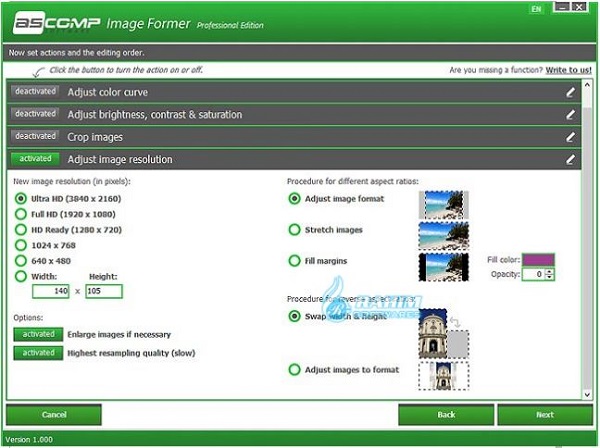Expand the Crop images action row
This screenshot has height=448, width=600.
tap(294, 137)
